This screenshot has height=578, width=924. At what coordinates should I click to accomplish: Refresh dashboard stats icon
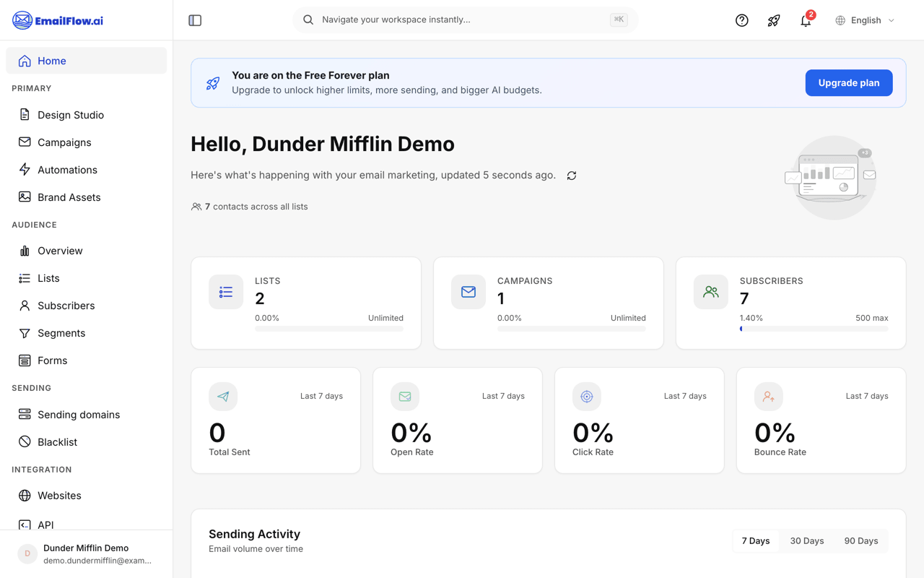click(572, 176)
